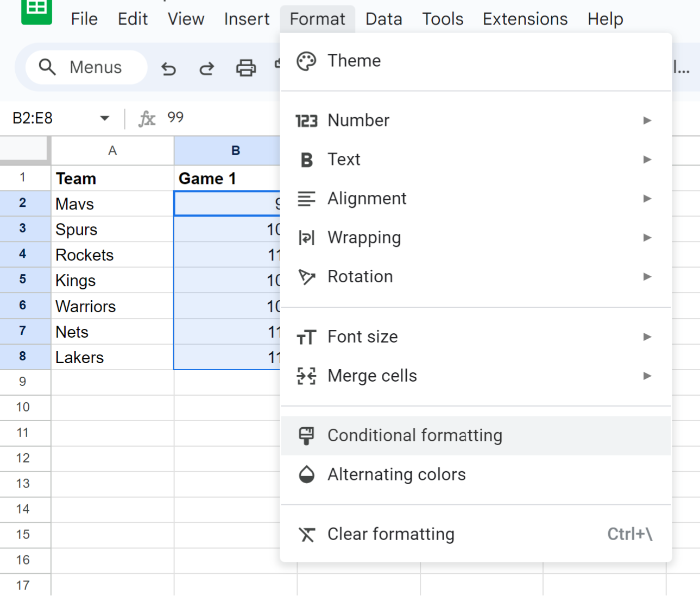
Task: Expand the Font size submenu arrow
Action: (x=647, y=337)
